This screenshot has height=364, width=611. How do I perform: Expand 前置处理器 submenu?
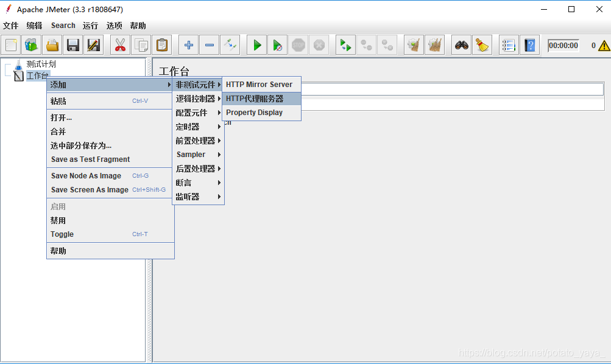(x=198, y=141)
